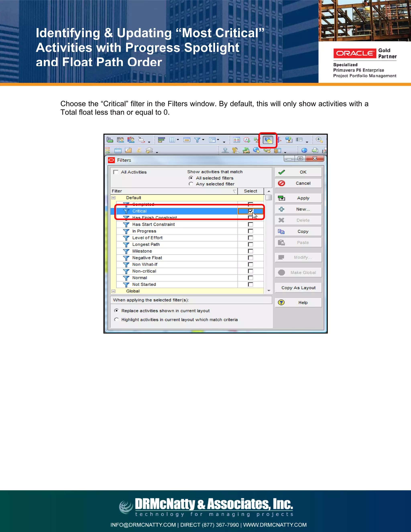Click the Level Resources icon beside Schedule
The width and height of the screenshot is (411, 532).
(256, 140)
